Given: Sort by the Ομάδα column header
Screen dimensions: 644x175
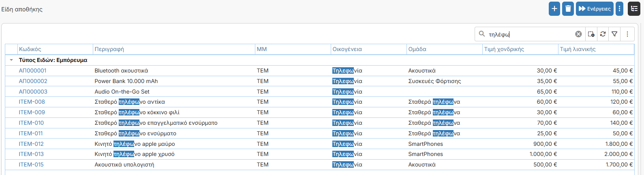Looking at the screenshot, I should click(x=445, y=49).
